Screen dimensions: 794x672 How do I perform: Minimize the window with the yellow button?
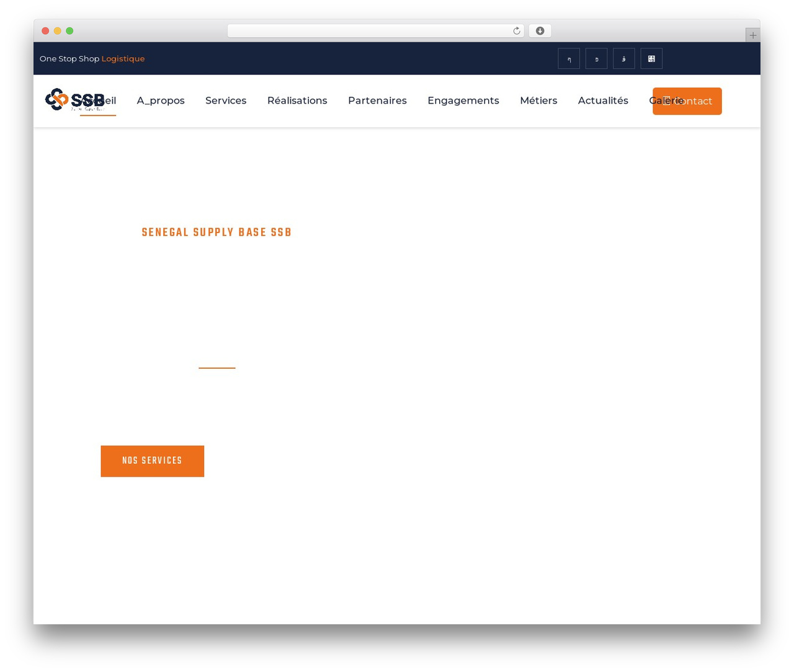58,31
